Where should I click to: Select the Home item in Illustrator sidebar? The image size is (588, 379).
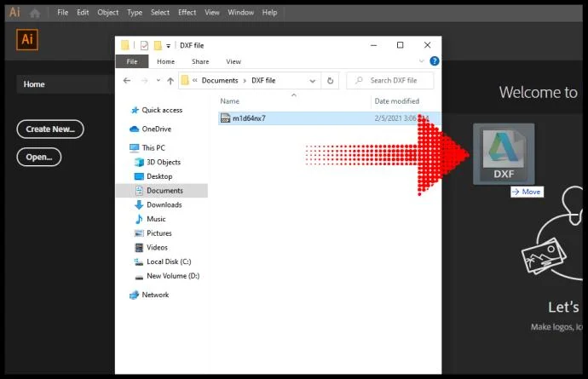tap(66, 84)
